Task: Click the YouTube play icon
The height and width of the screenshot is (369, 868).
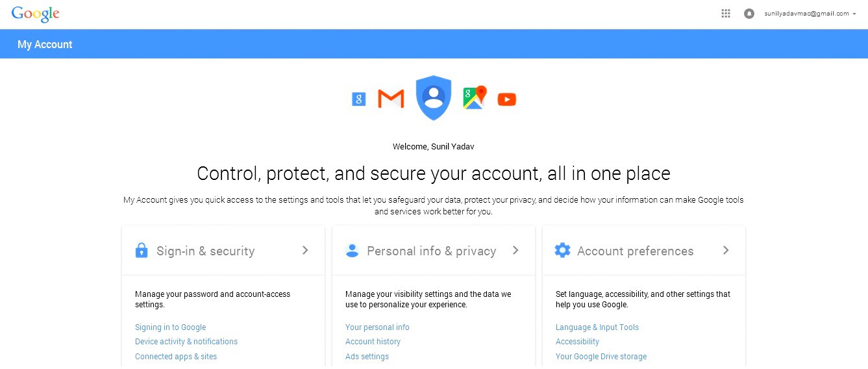Action: coord(507,99)
